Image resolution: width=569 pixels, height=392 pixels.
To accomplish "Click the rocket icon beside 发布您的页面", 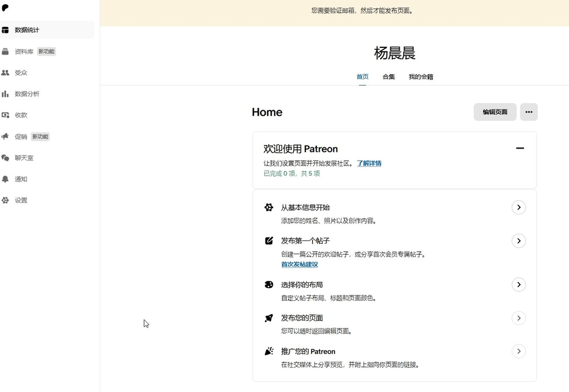I will 269,318.
